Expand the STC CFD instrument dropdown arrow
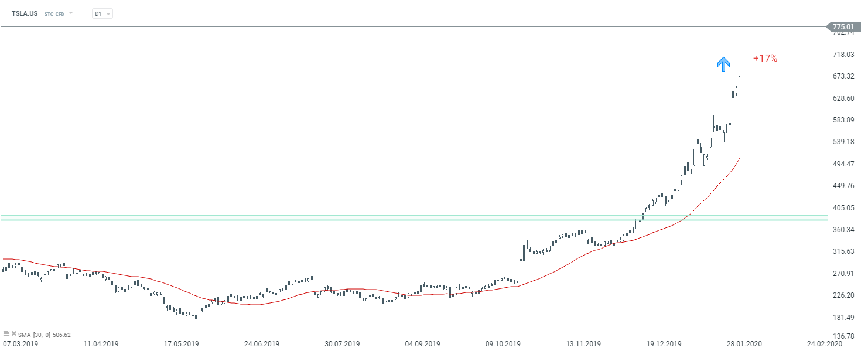 click(x=71, y=13)
